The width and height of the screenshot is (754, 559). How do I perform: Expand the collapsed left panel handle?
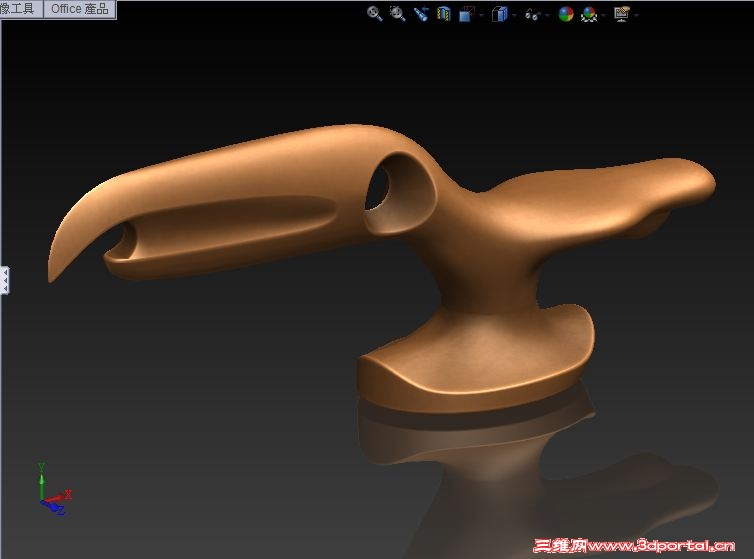5,280
